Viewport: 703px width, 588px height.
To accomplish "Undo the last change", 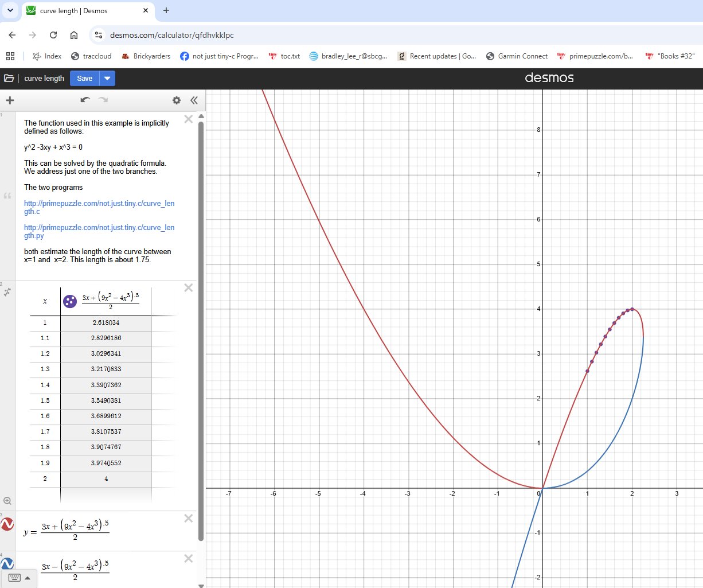I will click(x=85, y=100).
